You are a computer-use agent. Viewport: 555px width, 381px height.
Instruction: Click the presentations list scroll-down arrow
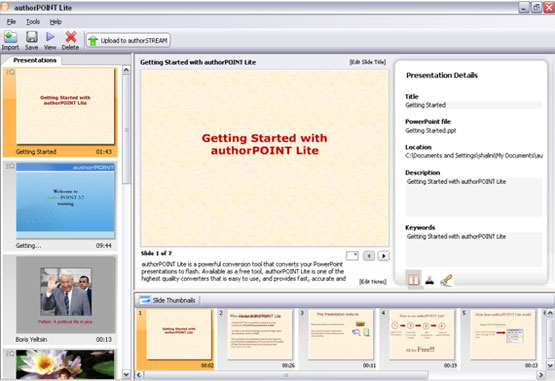coord(126,374)
